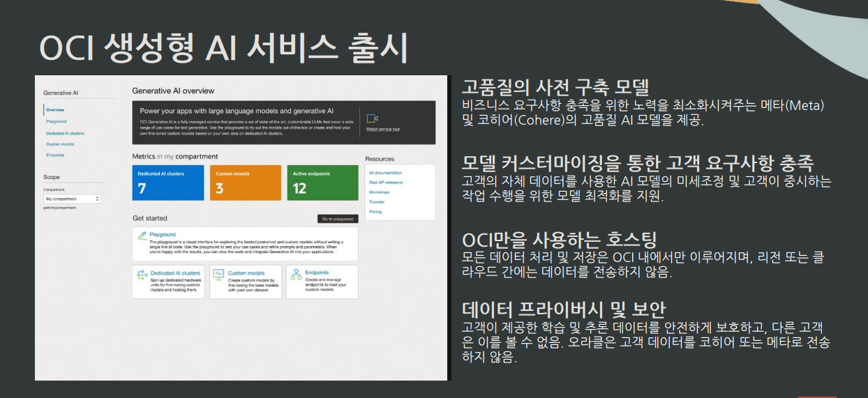Click the Pricing resource link
Viewport: 868px width, 398px height.
point(375,211)
